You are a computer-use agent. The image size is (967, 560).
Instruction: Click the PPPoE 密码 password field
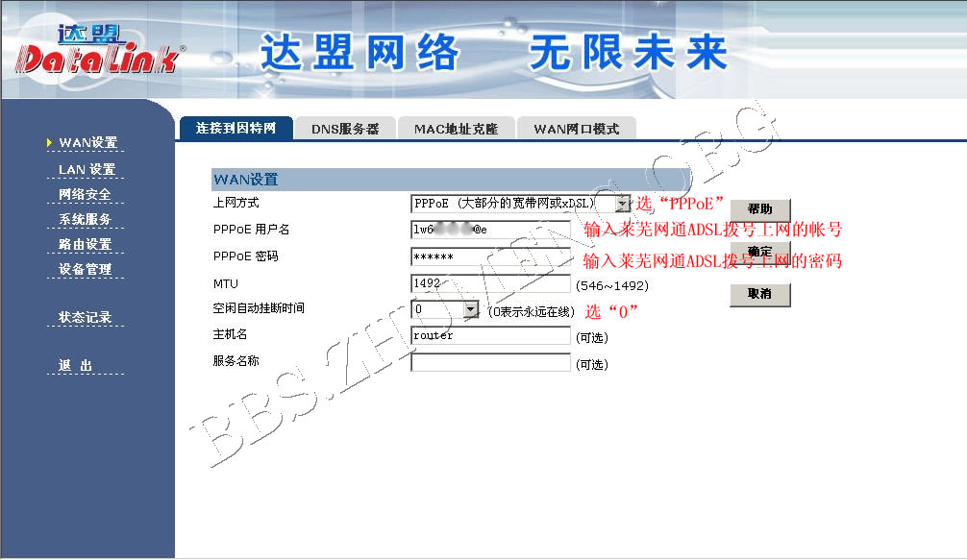click(x=490, y=256)
